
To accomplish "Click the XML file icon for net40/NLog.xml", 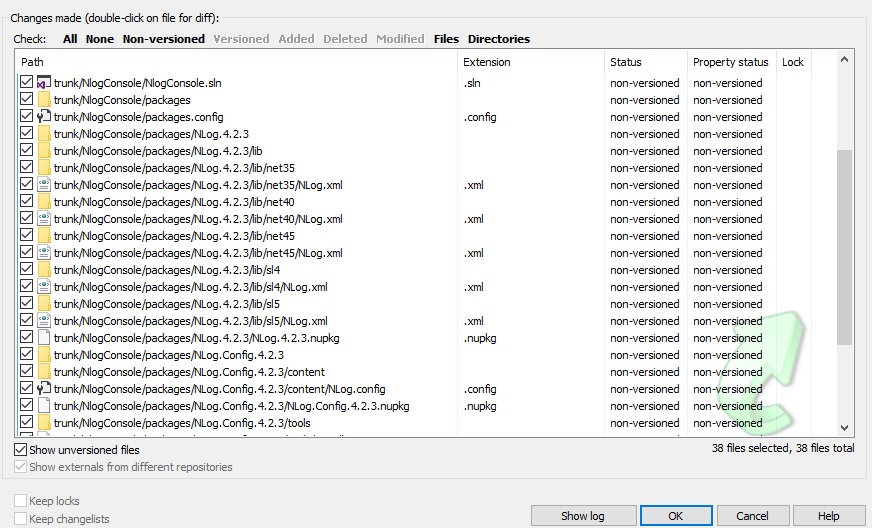I will tap(44, 219).
